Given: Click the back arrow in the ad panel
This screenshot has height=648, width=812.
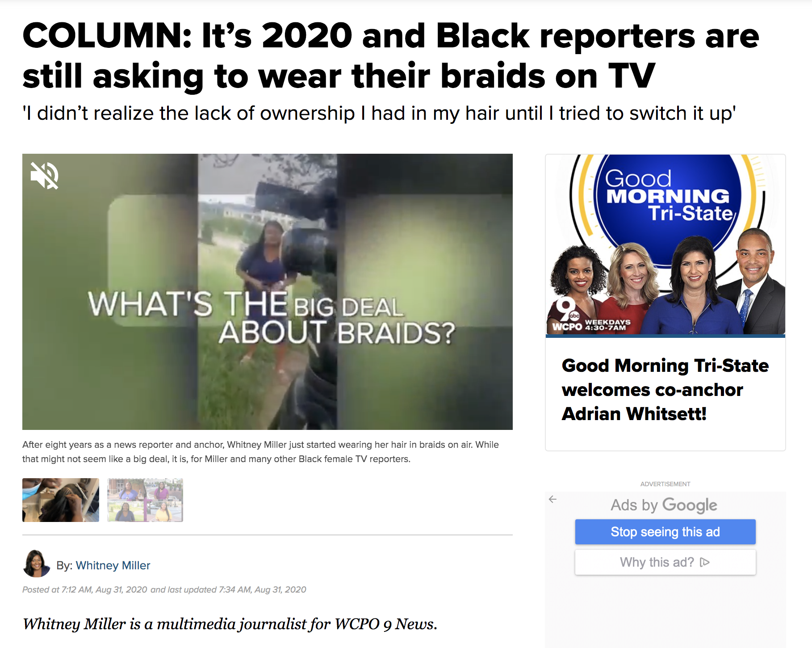Looking at the screenshot, I should click(552, 499).
